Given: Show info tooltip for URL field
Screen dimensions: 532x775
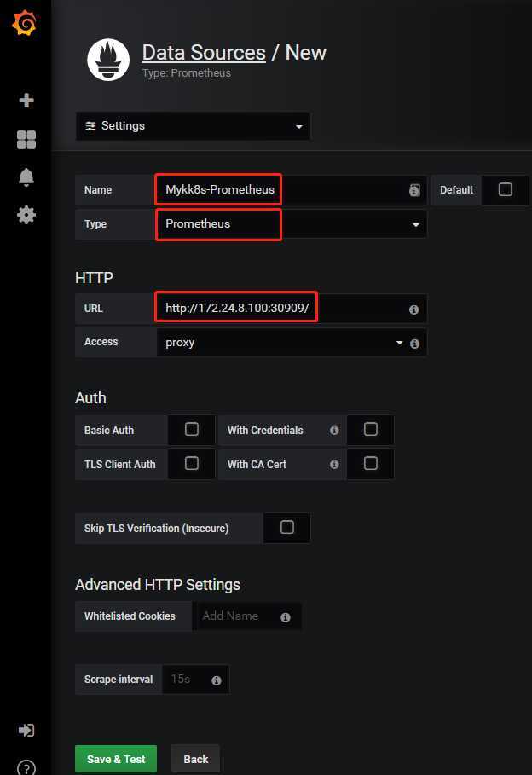Looking at the screenshot, I should (413, 309).
